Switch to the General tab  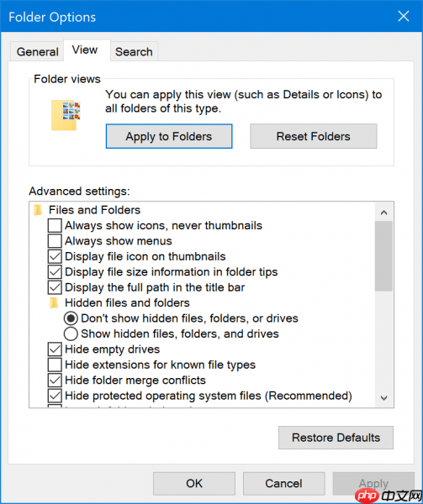click(x=37, y=51)
